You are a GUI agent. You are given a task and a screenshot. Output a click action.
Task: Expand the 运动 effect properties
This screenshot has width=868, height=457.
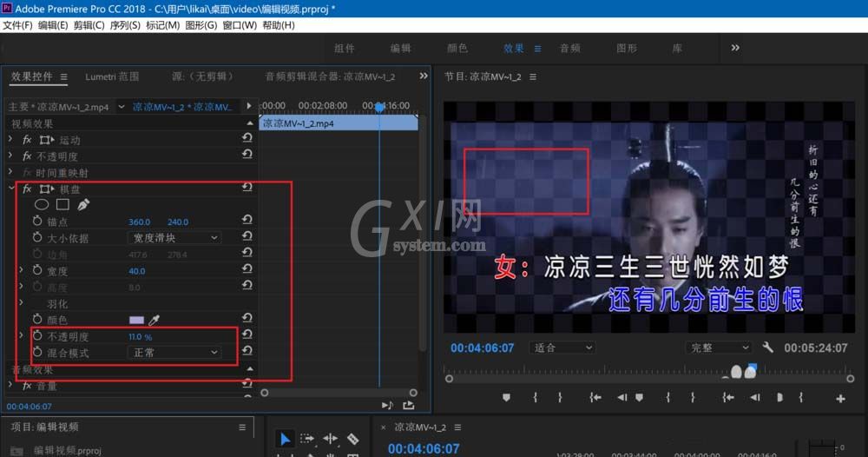pos(10,140)
